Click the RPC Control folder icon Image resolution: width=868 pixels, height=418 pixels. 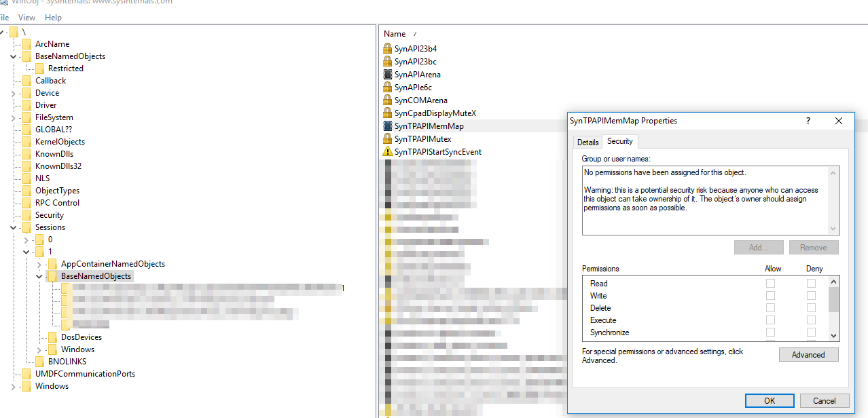(26, 203)
